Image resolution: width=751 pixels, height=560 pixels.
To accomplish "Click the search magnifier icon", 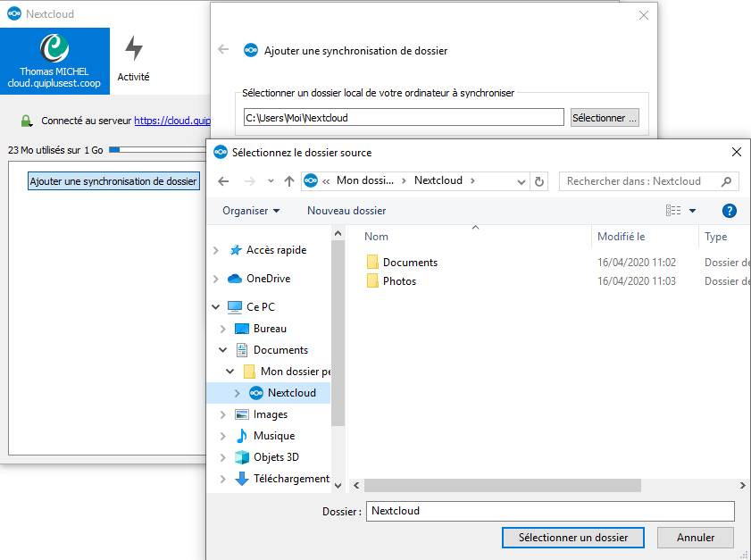I will [726, 181].
